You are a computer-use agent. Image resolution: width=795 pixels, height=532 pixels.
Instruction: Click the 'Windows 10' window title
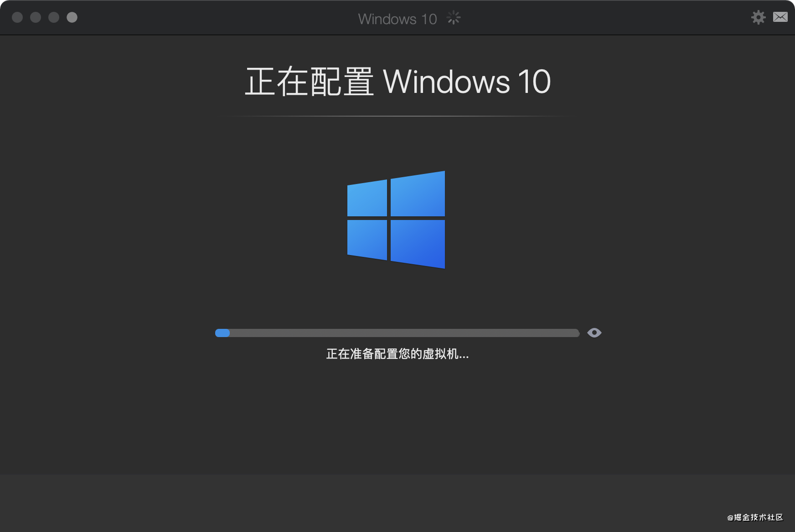coord(397,19)
